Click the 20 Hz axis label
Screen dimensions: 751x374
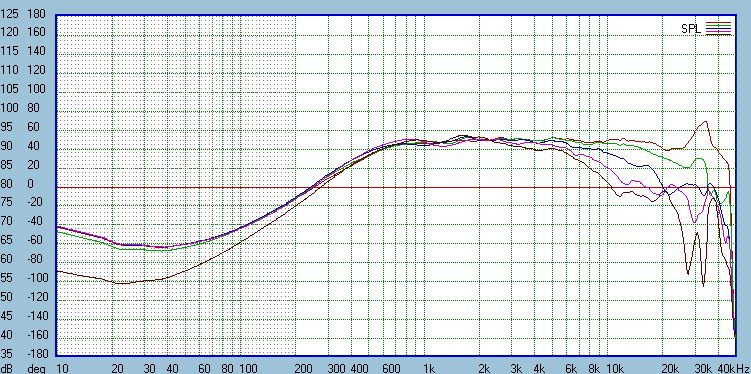[x=117, y=368]
